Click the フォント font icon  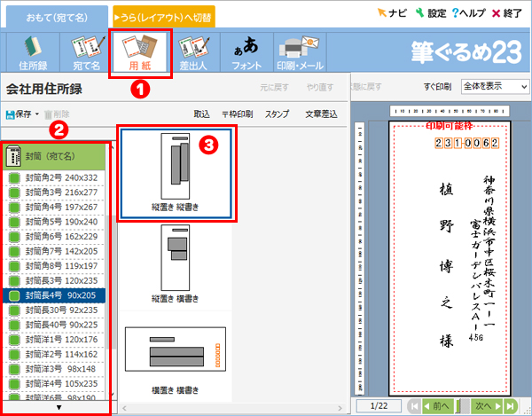click(x=247, y=53)
